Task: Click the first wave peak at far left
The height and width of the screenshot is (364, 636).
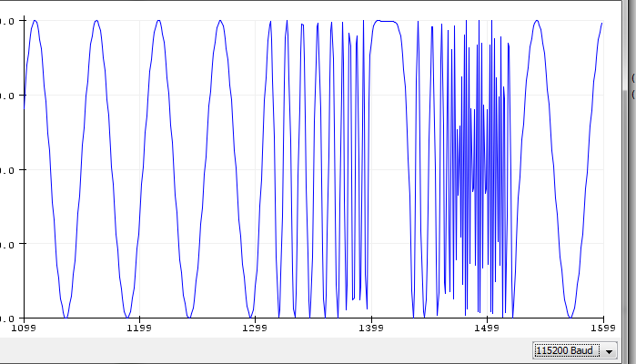Action: point(35,21)
